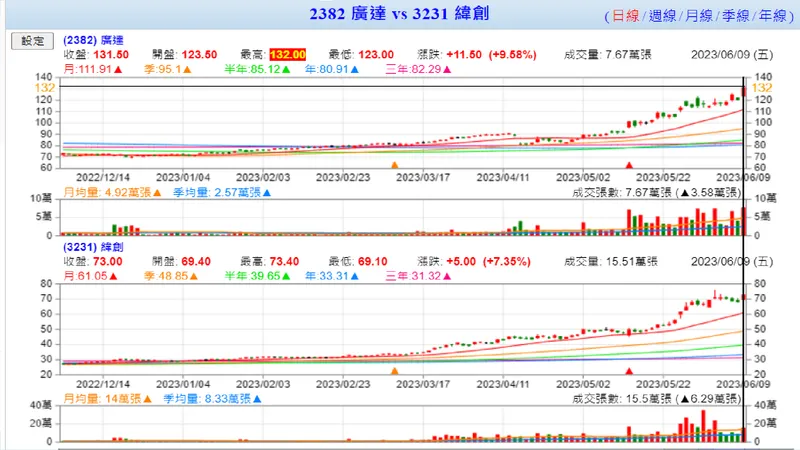Click 緯創 yearly average 年:33.31

tap(332, 276)
